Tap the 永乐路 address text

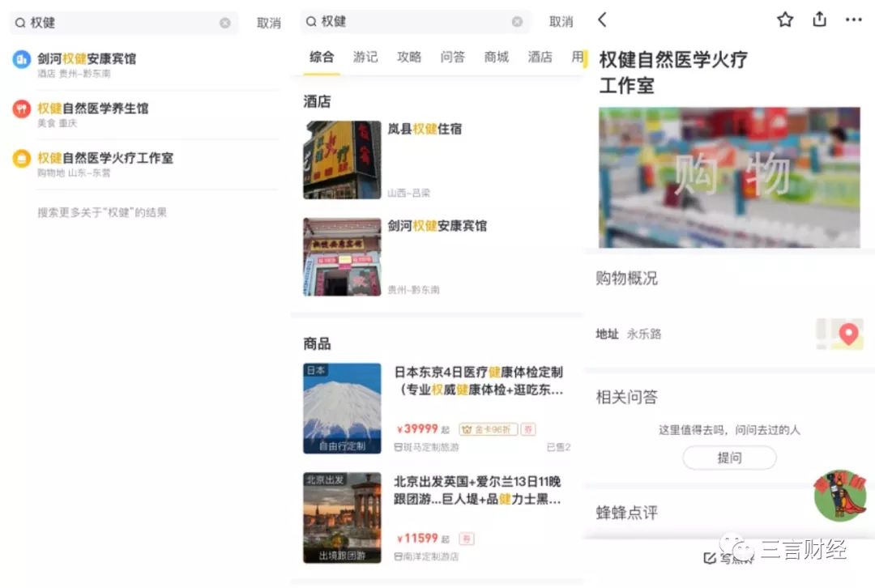click(x=644, y=334)
